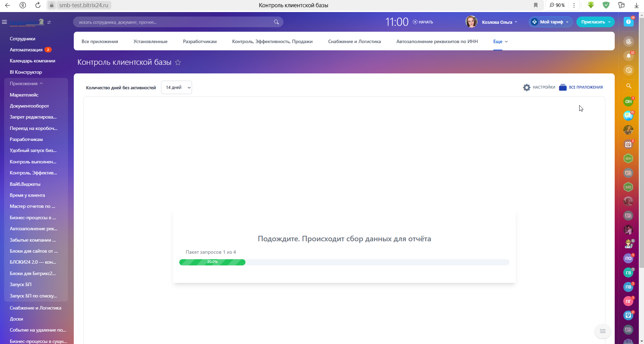Open Документооборот in sidebar
Screen dimensions: 644x344
[29, 106]
